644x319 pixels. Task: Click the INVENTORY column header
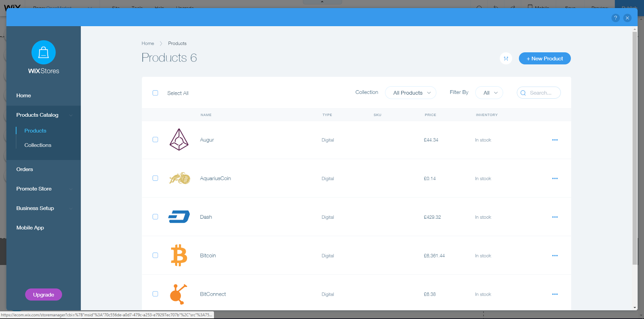tap(487, 115)
